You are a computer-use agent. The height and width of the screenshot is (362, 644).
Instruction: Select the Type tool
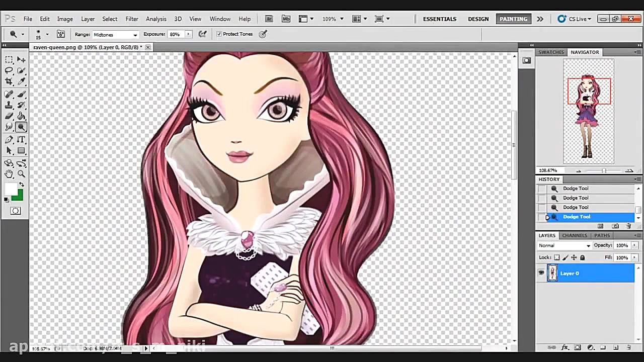[x=21, y=140]
